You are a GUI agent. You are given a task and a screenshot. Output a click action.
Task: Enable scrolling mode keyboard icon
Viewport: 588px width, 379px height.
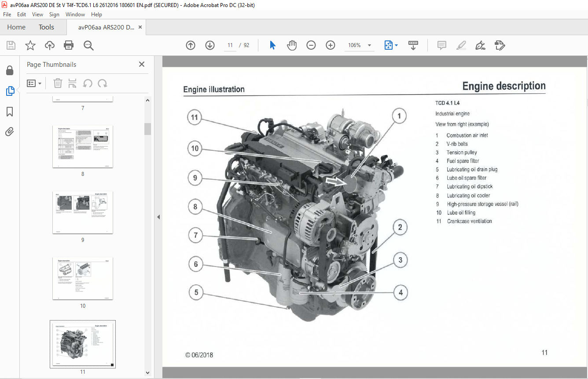tap(413, 45)
